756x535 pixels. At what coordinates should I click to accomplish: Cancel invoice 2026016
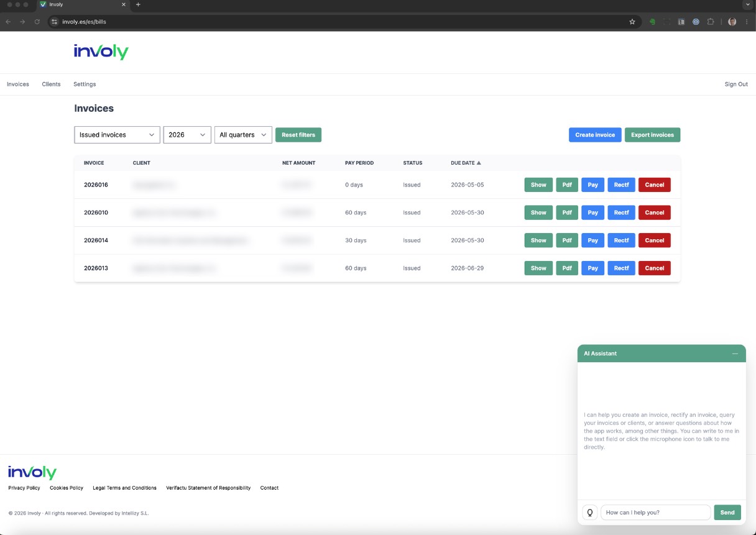click(655, 185)
